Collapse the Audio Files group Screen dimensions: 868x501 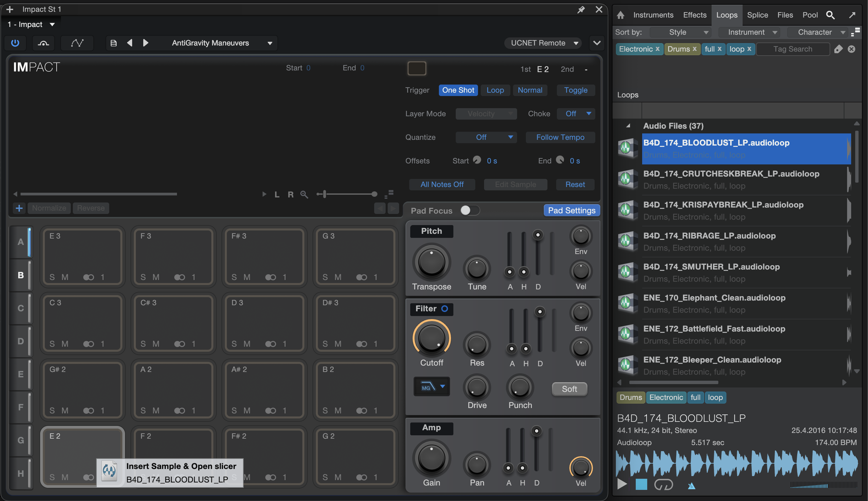pyautogui.click(x=628, y=126)
